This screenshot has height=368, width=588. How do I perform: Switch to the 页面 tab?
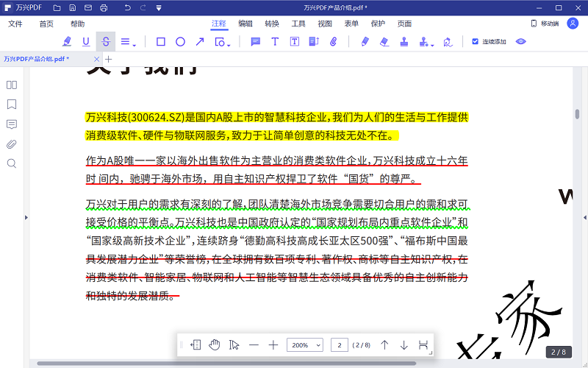click(405, 24)
